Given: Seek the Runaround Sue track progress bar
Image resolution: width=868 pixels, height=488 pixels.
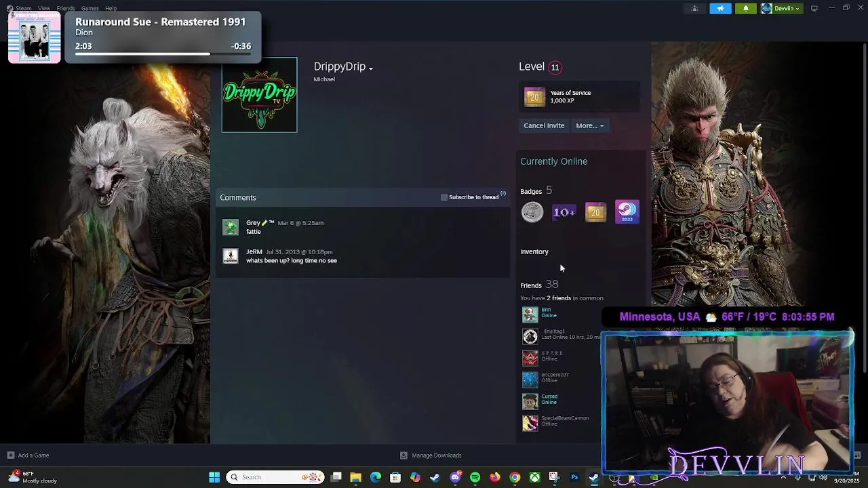Looking at the screenshot, I should point(163,54).
